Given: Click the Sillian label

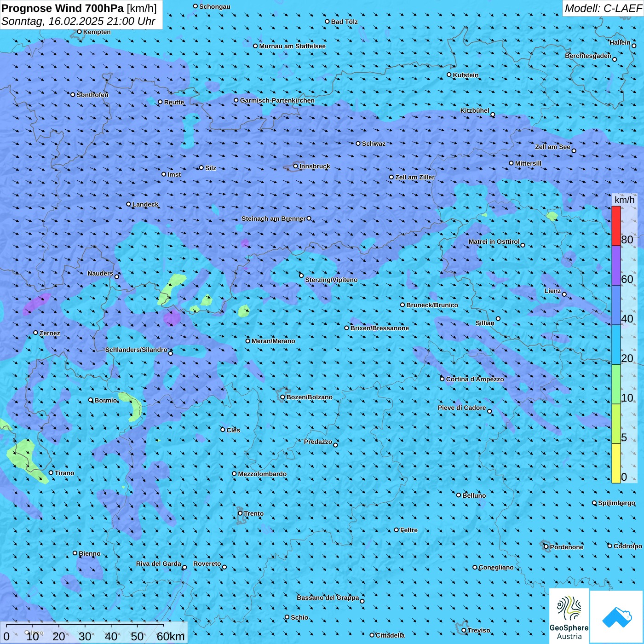Looking at the screenshot, I should point(485,323).
